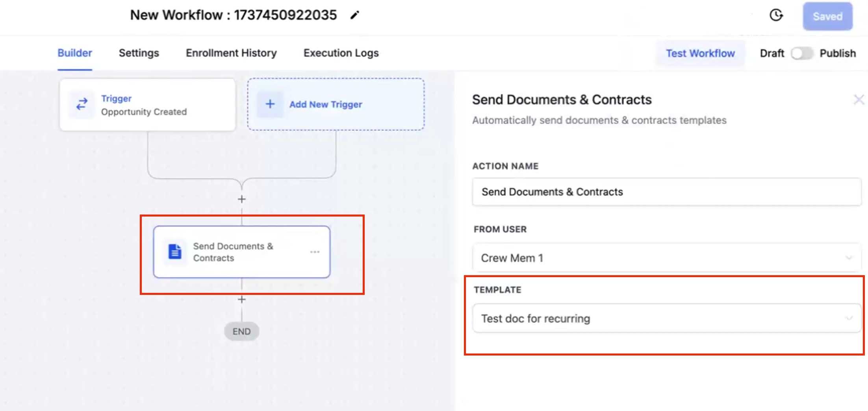Image resolution: width=868 pixels, height=411 pixels.
Task: Select the Send Documents & Contracts node
Action: tap(241, 252)
